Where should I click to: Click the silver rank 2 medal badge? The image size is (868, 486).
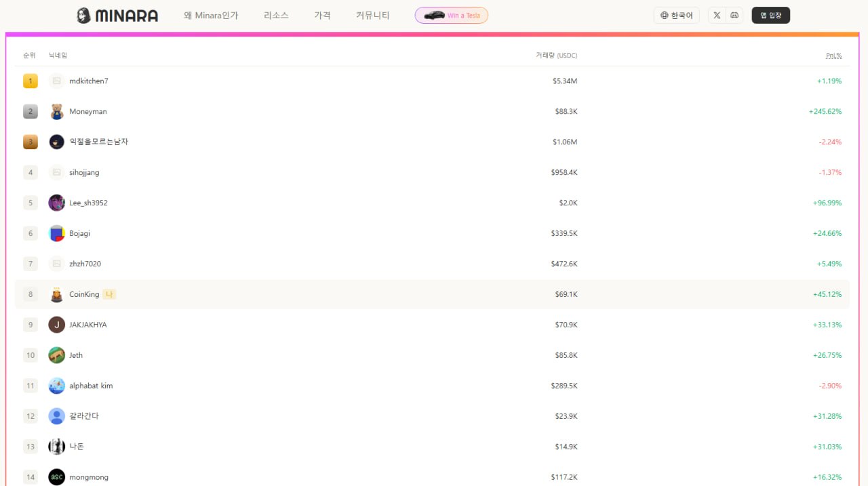coord(31,111)
